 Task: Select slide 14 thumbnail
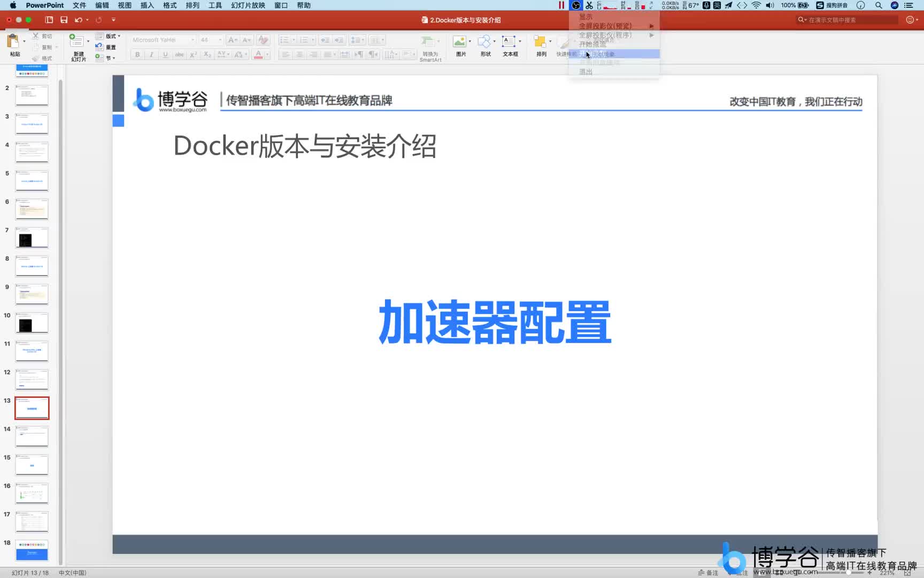pos(32,436)
